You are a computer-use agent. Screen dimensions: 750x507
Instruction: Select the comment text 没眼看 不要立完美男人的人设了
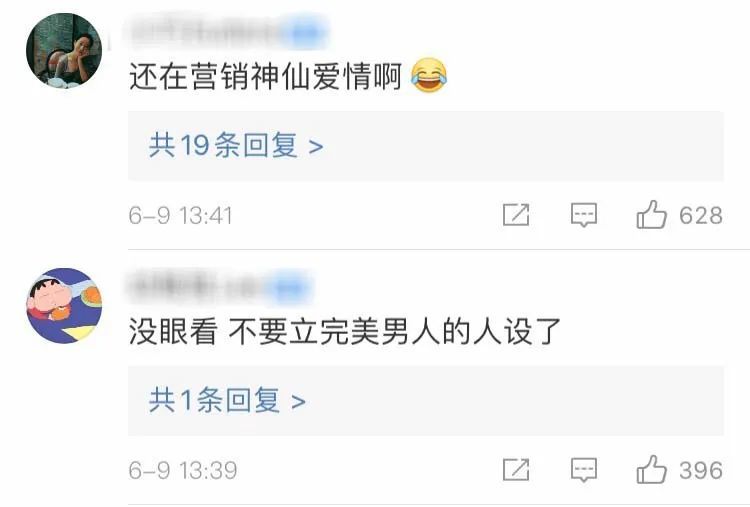[x=344, y=331]
